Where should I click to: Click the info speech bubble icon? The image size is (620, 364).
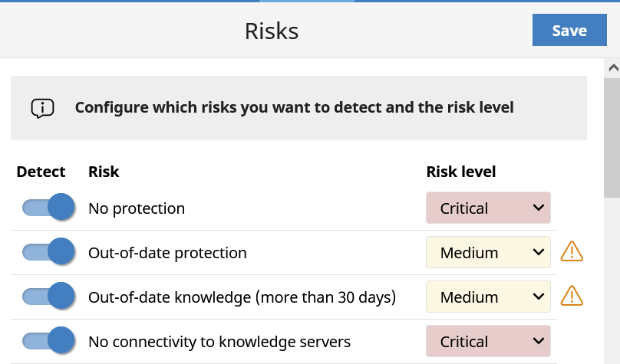43,108
